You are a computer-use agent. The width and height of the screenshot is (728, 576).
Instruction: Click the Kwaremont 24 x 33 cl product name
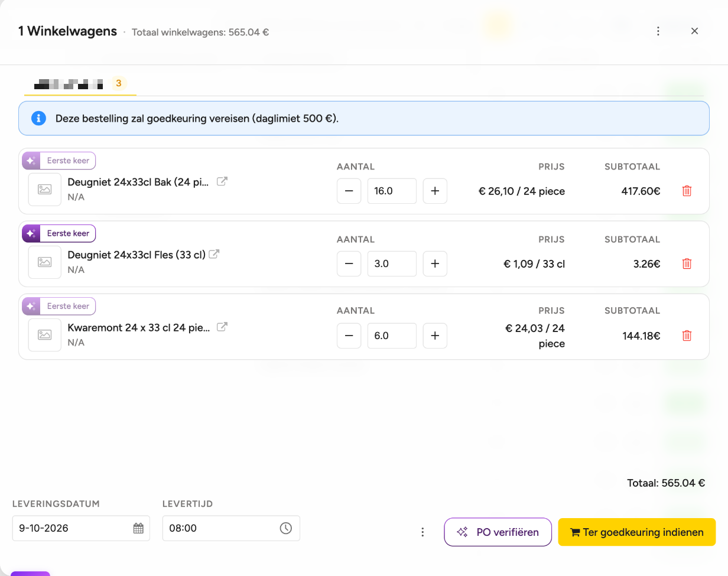tap(139, 327)
